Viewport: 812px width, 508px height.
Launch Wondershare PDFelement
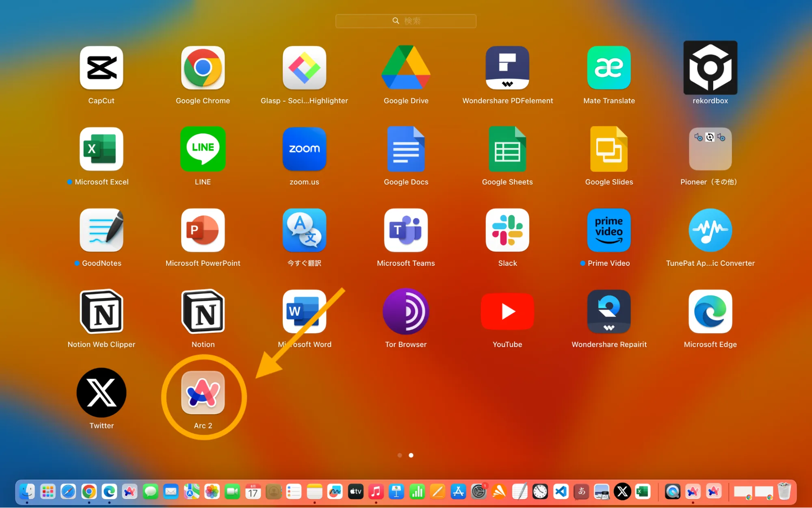(x=507, y=68)
